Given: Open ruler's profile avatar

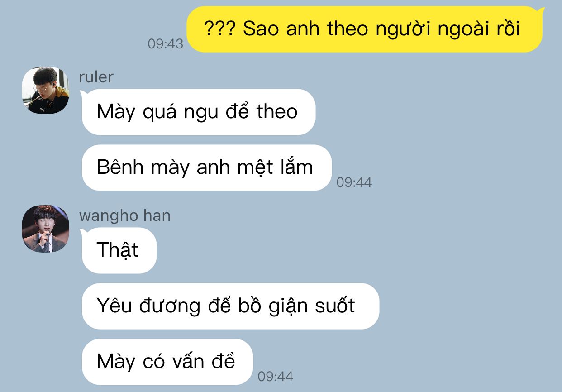Looking at the screenshot, I should (45, 90).
